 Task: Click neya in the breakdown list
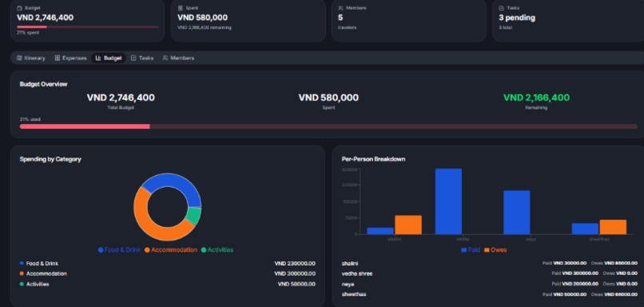tap(348, 284)
